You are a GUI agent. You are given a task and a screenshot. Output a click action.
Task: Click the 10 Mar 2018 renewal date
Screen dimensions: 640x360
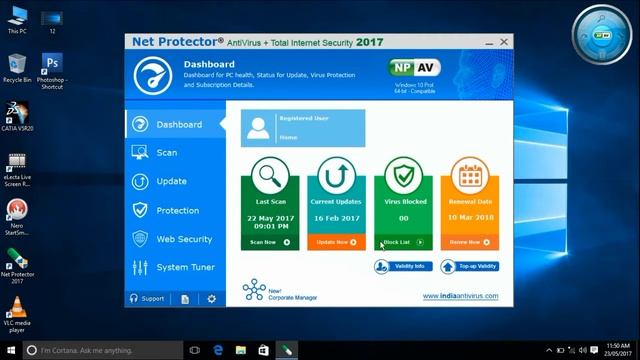(471, 218)
